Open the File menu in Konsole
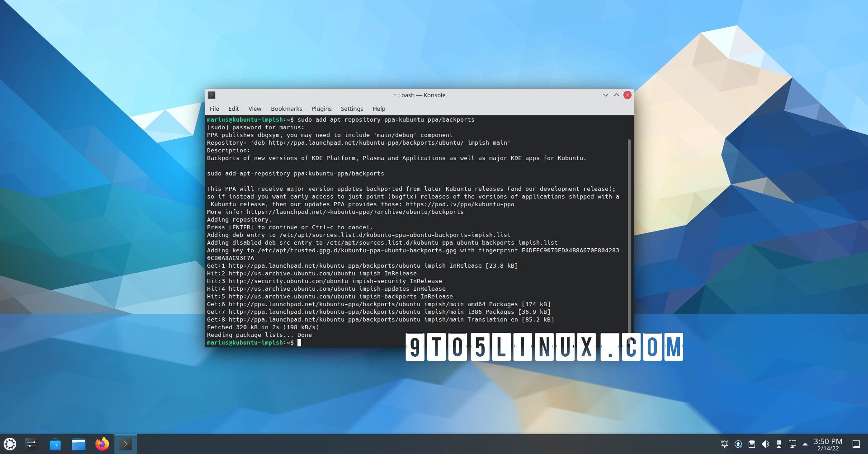 coord(214,109)
